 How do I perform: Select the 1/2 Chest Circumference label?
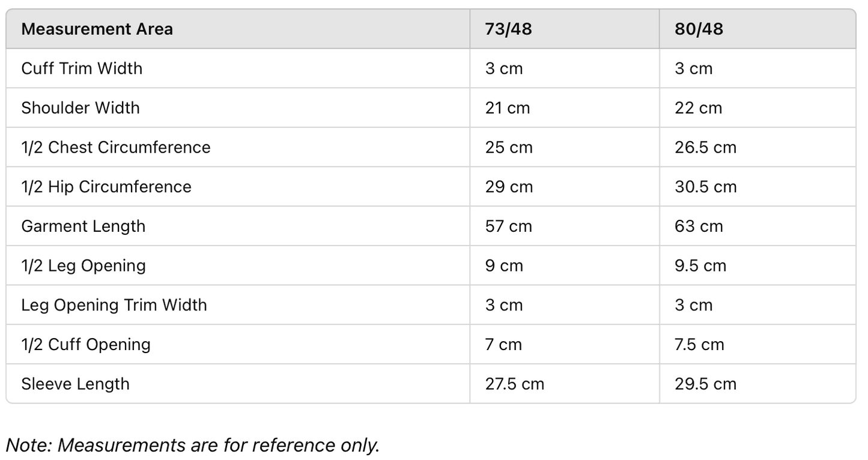(x=116, y=148)
